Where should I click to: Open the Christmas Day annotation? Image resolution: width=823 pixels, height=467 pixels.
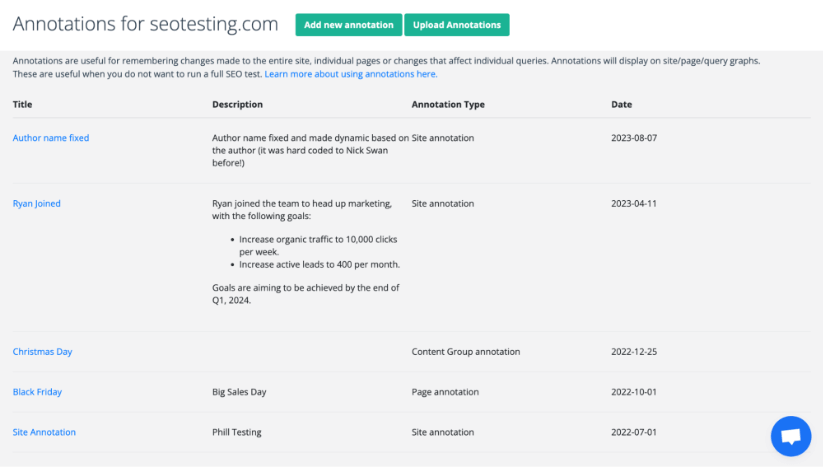pos(42,352)
